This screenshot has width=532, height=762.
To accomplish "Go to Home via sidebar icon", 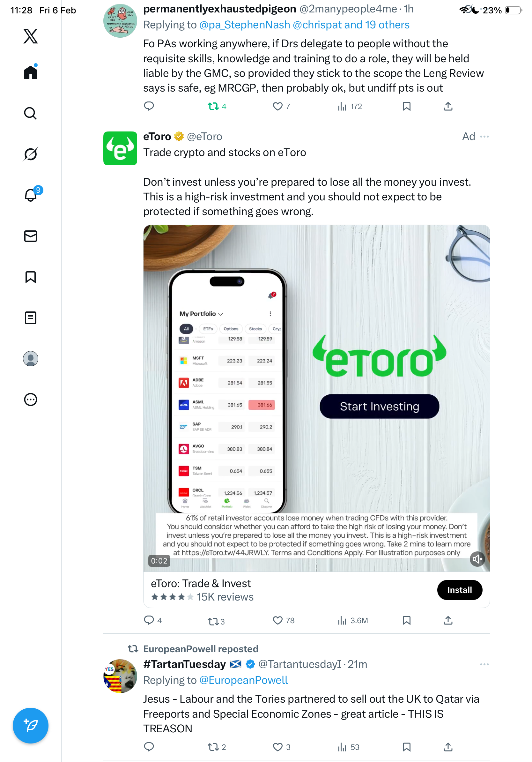I will (31, 72).
